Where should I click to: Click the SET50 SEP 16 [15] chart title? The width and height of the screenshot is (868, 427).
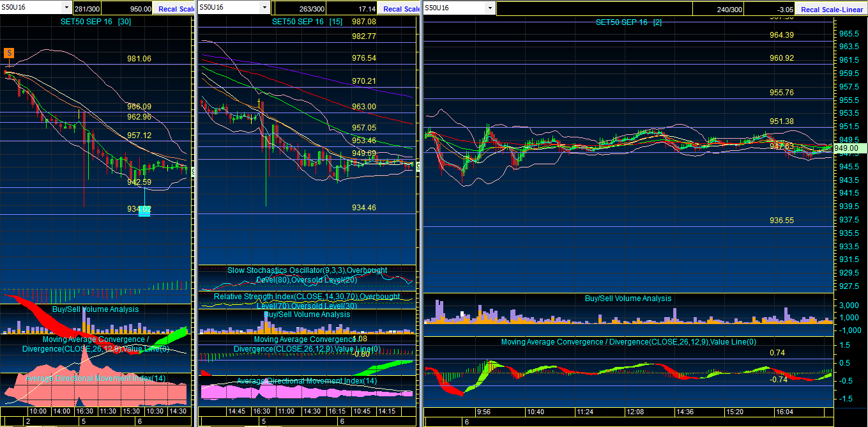coord(307,21)
